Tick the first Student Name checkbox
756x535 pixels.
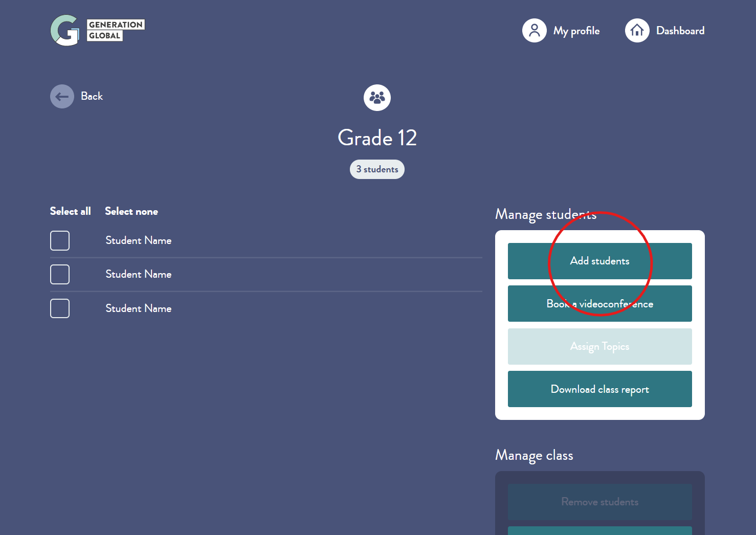tap(60, 240)
